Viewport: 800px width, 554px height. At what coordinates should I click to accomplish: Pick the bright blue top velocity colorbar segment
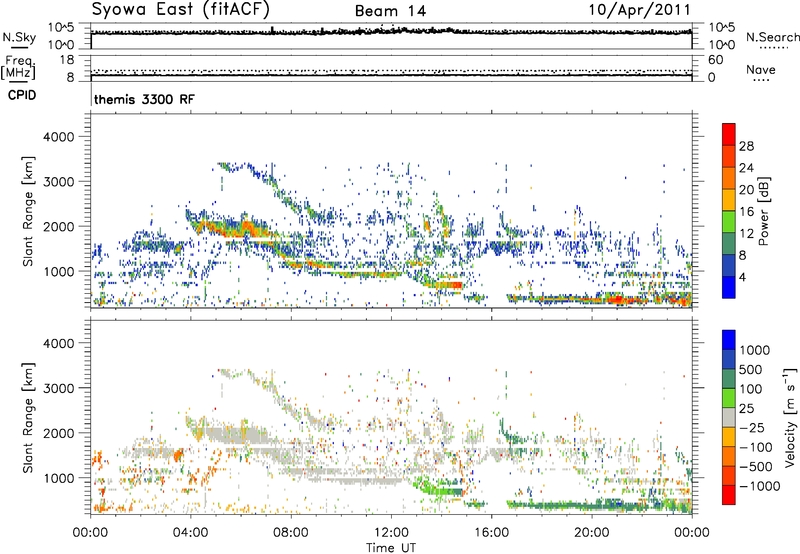[x=729, y=340]
